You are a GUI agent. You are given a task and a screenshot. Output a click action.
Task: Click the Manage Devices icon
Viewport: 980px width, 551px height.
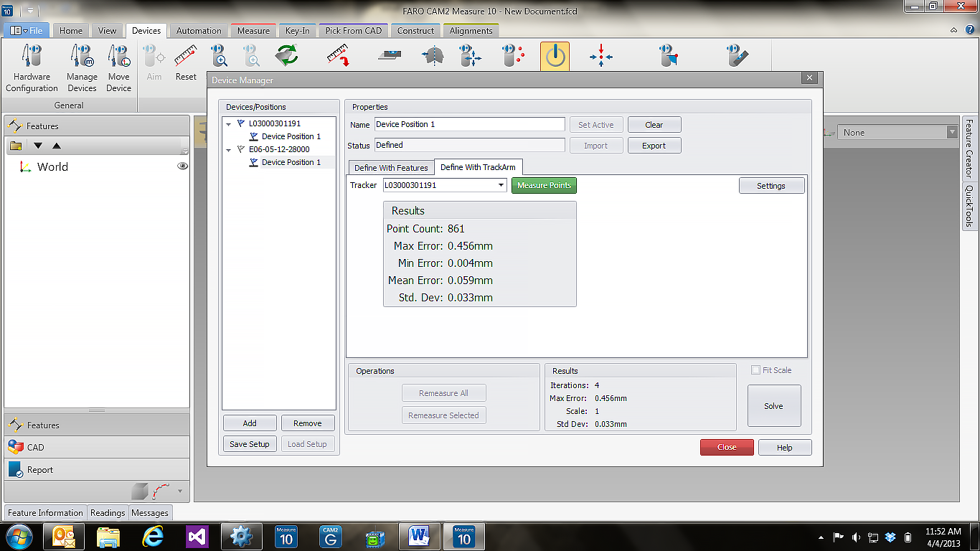pos(82,56)
